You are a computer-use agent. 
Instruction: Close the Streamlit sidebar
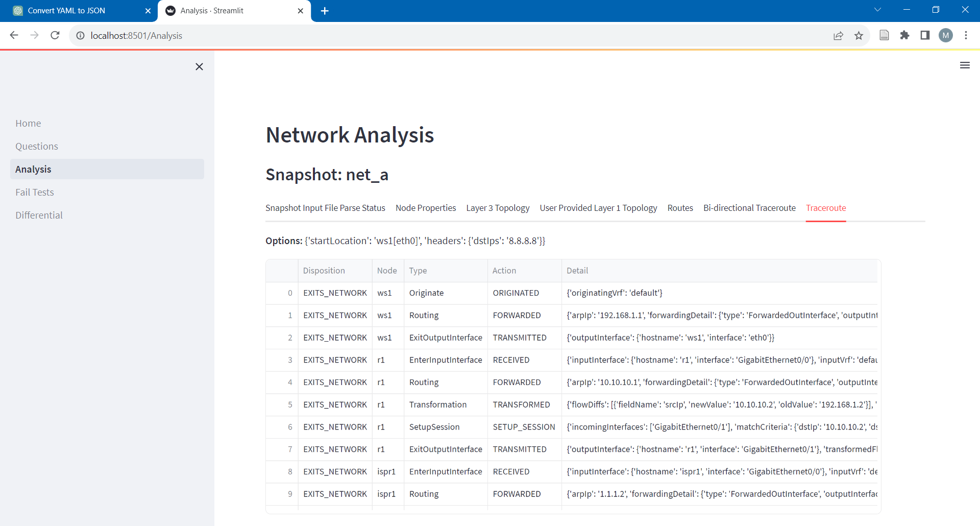click(x=199, y=67)
